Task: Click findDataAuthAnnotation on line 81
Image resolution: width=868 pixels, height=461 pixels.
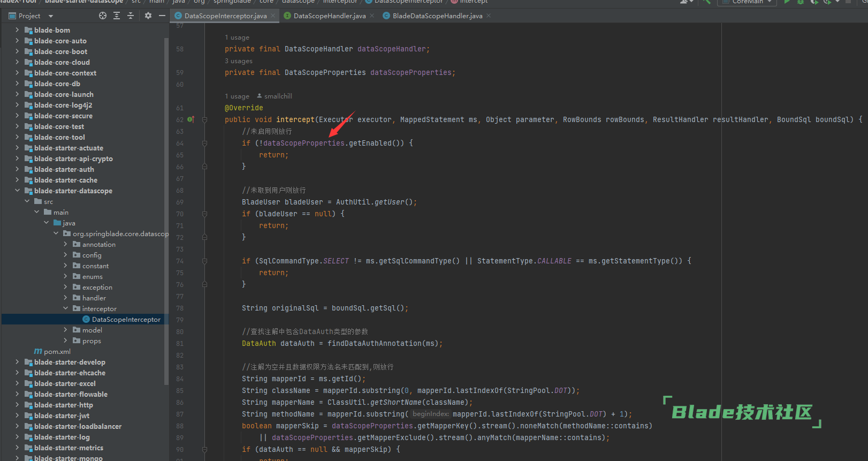Action: (374, 343)
